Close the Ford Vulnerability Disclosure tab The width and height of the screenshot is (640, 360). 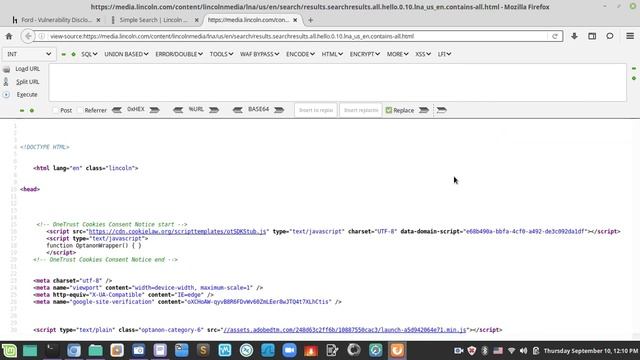tap(98, 20)
